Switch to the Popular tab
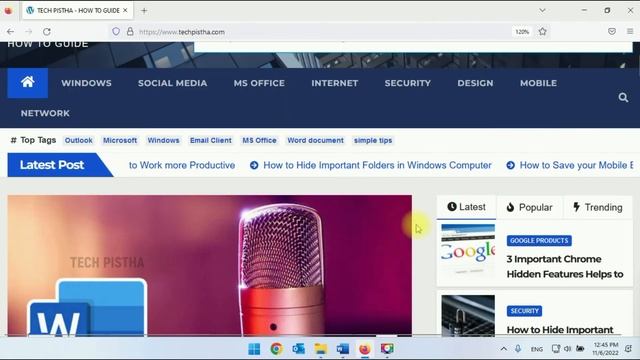Image resolution: width=640 pixels, height=360 pixels. pos(529,207)
